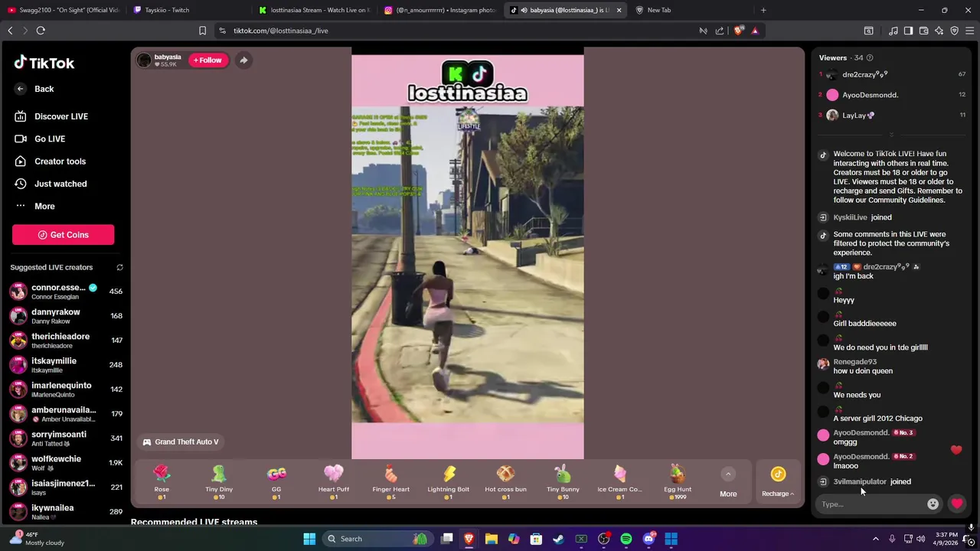This screenshot has width=980, height=551.
Task: Send an Egg Hunt gift
Action: 678,481
